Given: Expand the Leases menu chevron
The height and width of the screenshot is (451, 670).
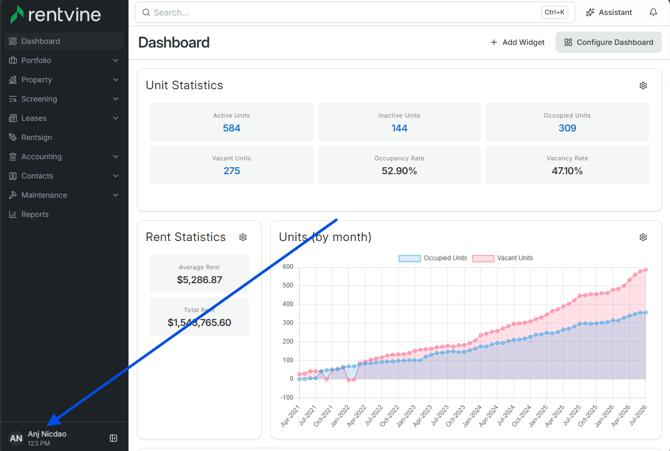Looking at the screenshot, I should [x=115, y=118].
